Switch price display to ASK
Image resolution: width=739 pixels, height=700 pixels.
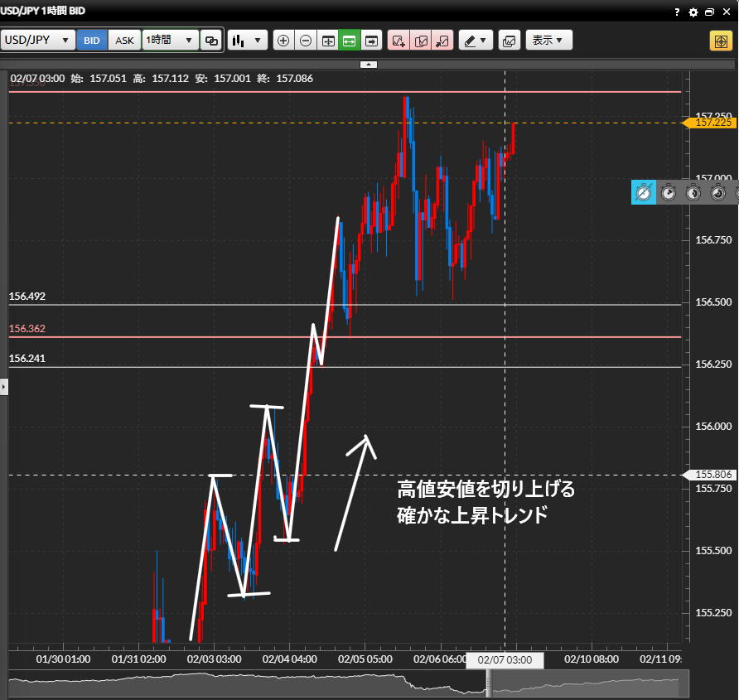[x=124, y=41]
